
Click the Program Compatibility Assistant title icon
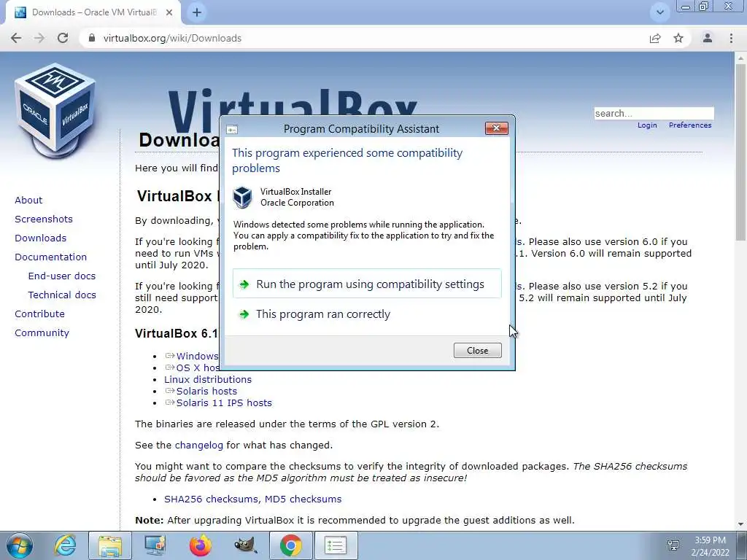coord(232,129)
